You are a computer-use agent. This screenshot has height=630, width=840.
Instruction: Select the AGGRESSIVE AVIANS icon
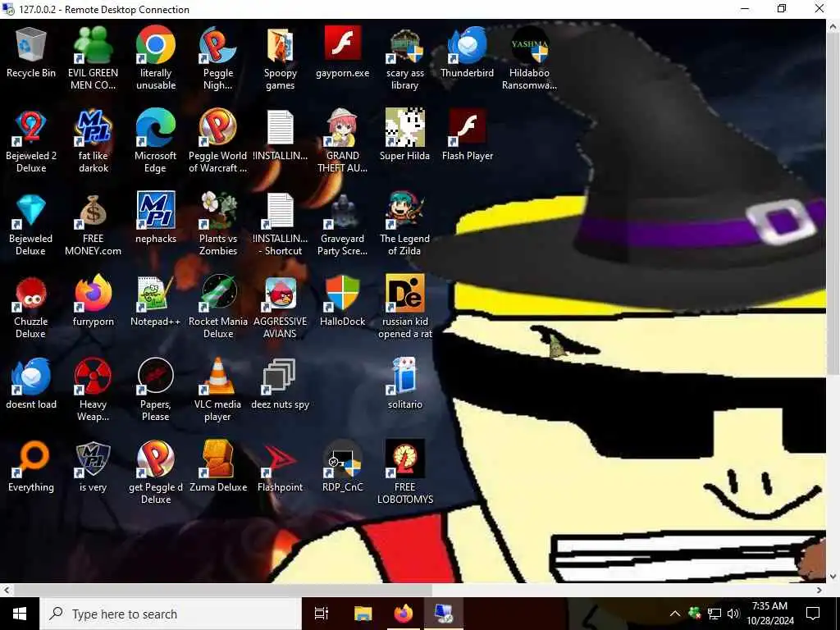(280, 307)
